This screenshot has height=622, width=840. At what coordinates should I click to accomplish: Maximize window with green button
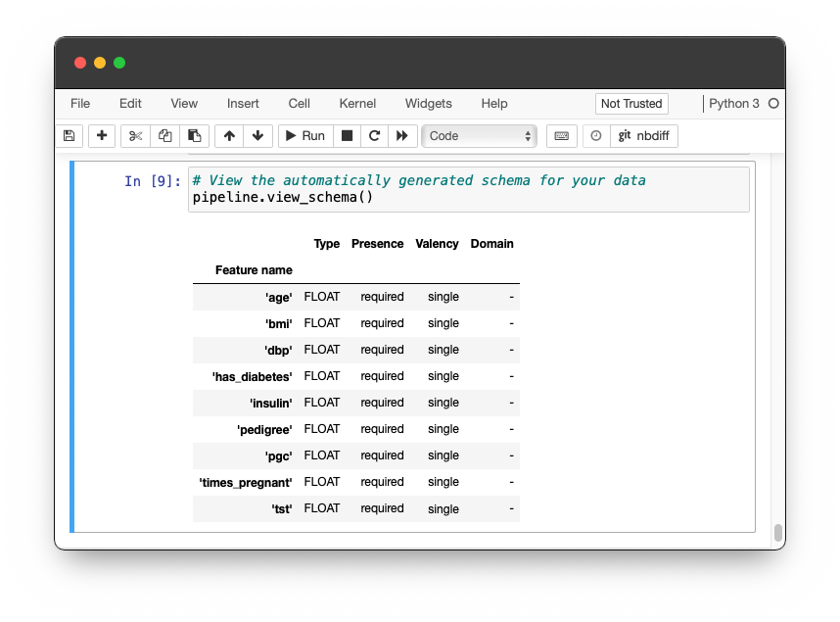tap(119, 63)
